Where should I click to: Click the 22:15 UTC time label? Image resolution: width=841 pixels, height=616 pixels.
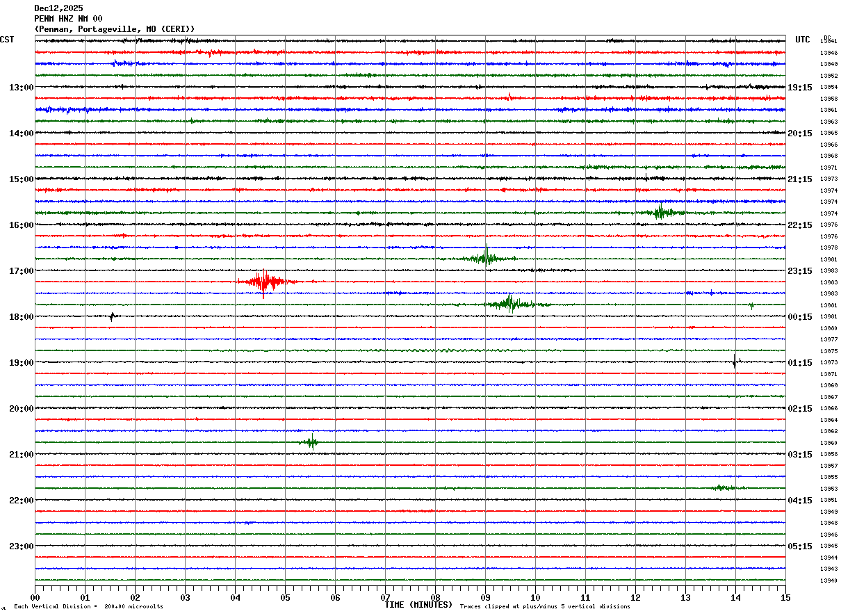(x=800, y=225)
